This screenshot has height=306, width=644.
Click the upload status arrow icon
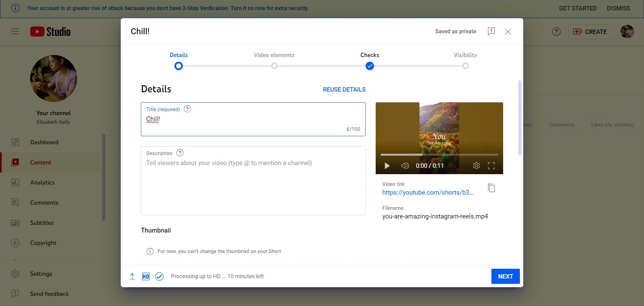click(132, 276)
